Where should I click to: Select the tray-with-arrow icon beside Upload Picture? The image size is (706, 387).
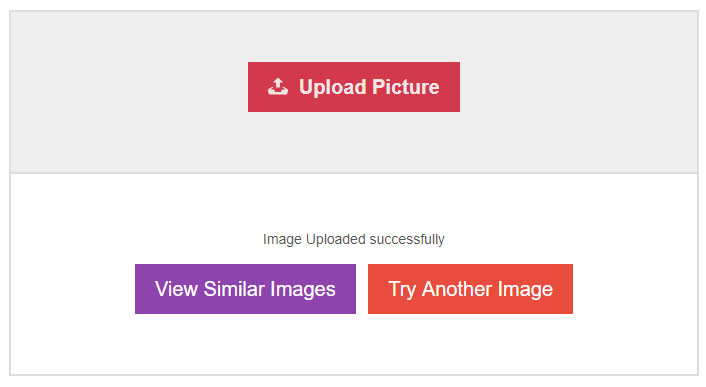[278, 86]
